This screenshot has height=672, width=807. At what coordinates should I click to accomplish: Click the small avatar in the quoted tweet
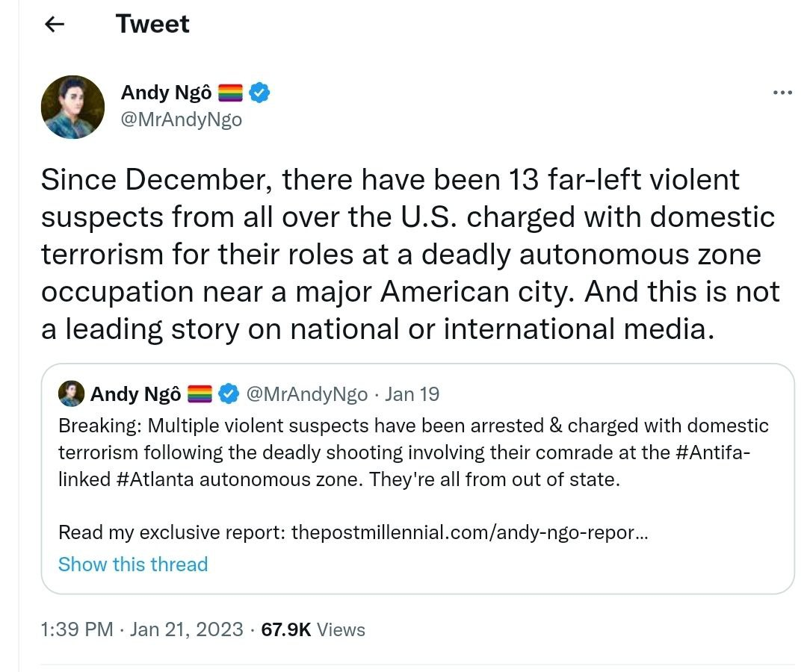point(72,393)
